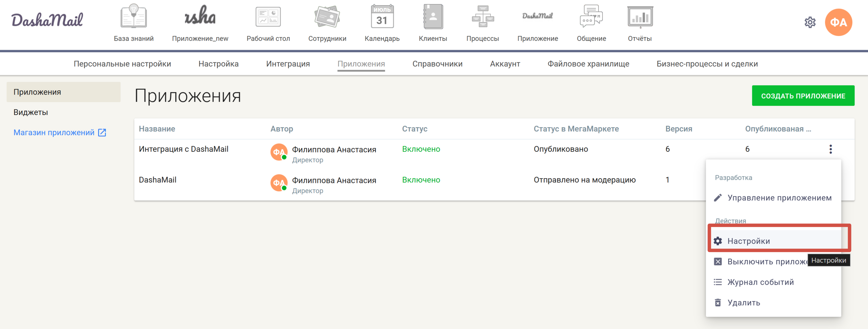Click the trash icon for Удалить

tap(718, 302)
